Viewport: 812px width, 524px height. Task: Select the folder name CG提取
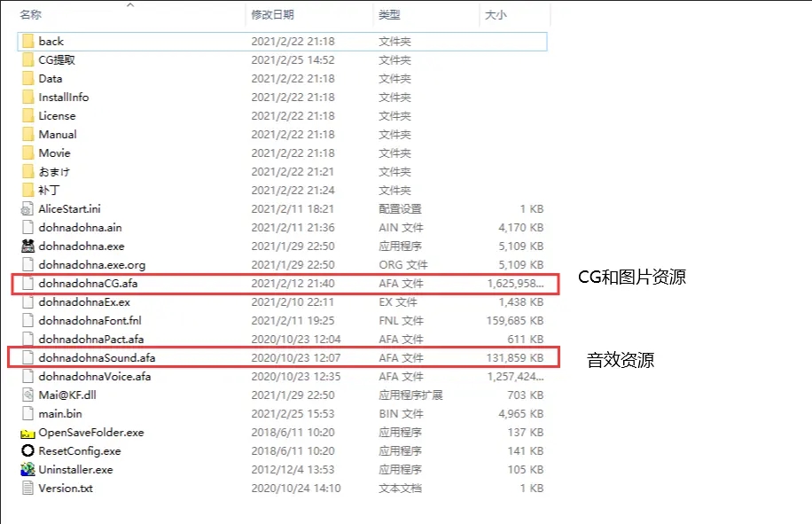[57, 60]
